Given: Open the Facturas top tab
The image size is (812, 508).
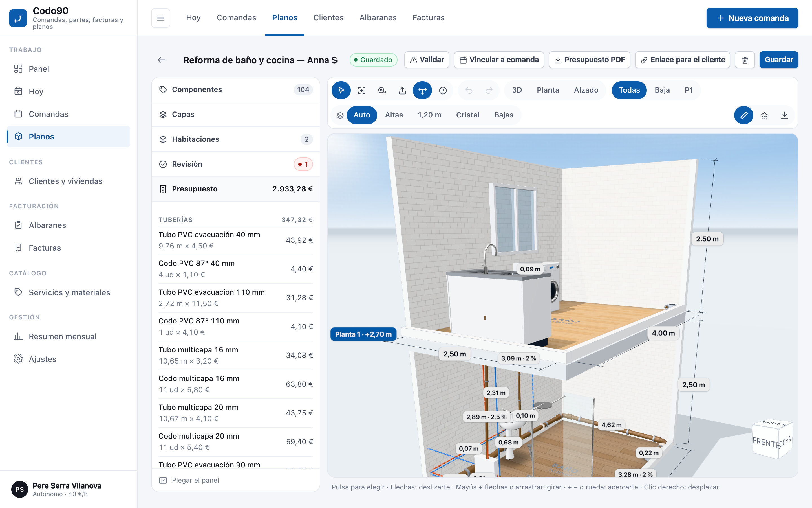Looking at the screenshot, I should coord(429,18).
